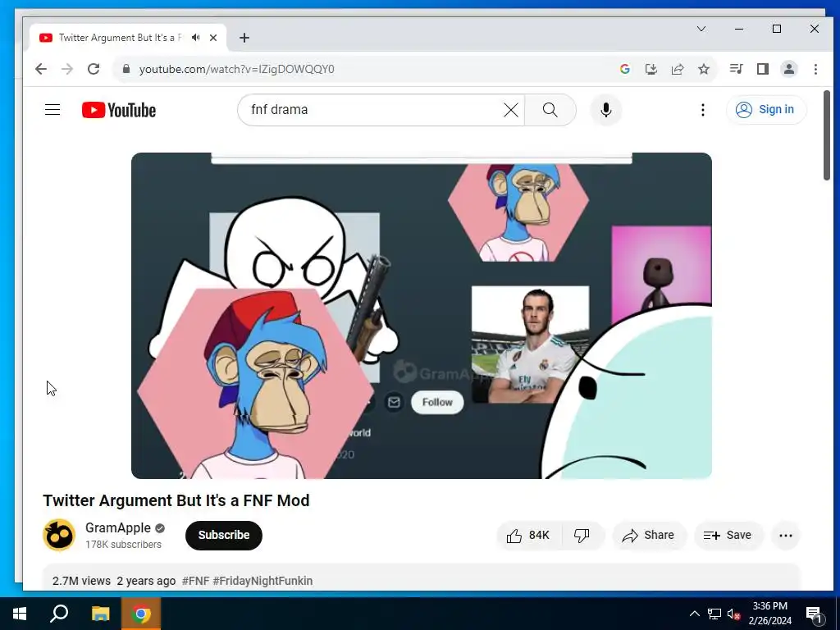Open GramApple channel name link

pyautogui.click(x=118, y=527)
